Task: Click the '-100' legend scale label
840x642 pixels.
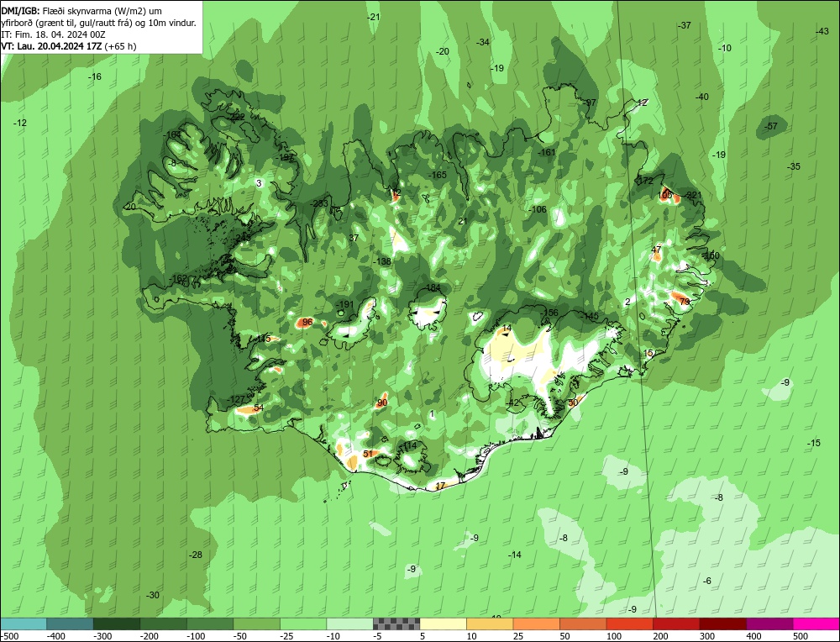Action: pos(196,636)
